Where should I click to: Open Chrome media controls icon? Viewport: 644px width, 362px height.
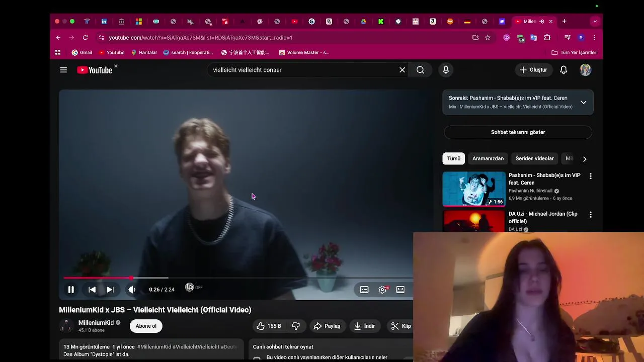[568, 38]
